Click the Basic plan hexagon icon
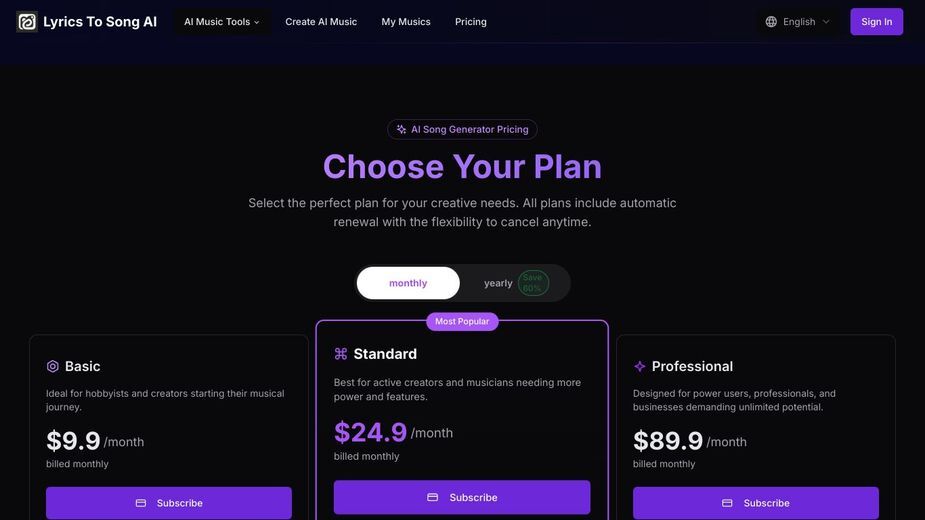This screenshot has width=925, height=520. tap(53, 367)
